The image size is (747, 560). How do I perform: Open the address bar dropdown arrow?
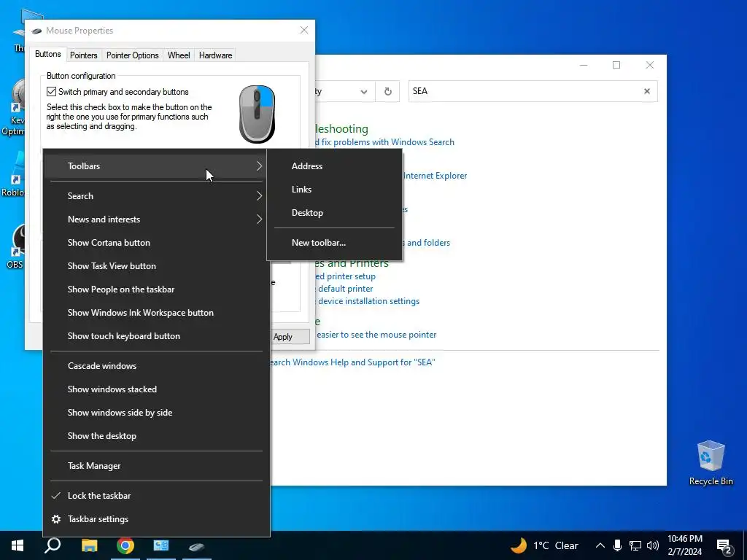coord(364,91)
